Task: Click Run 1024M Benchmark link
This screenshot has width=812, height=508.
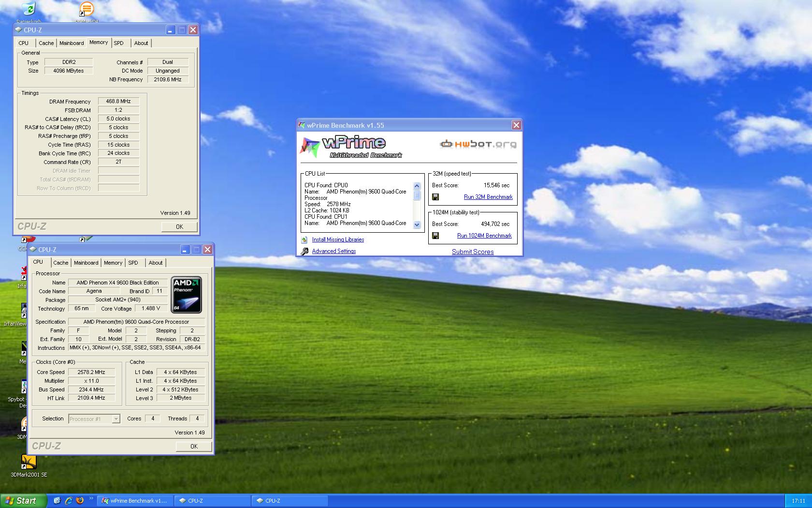Action: tap(484, 236)
